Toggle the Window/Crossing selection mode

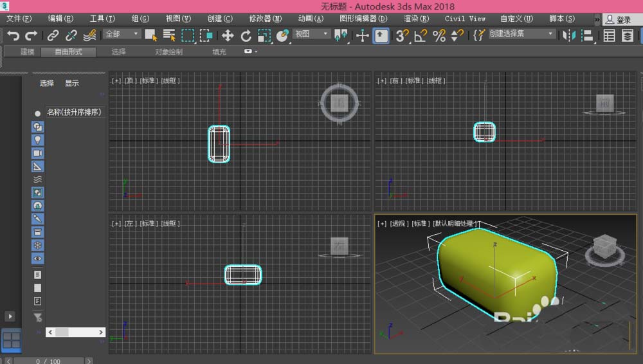pyautogui.click(x=206, y=36)
